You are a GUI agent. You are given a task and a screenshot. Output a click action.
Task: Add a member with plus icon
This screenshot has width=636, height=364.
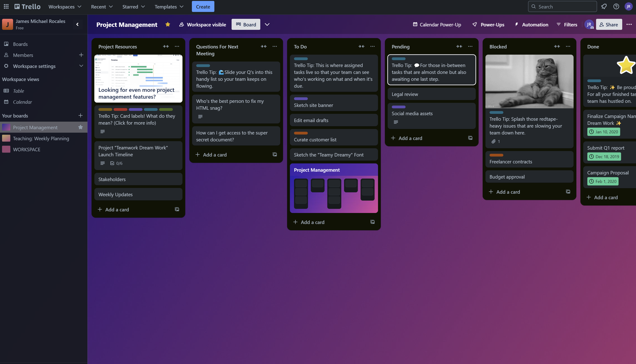coord(81,55)
